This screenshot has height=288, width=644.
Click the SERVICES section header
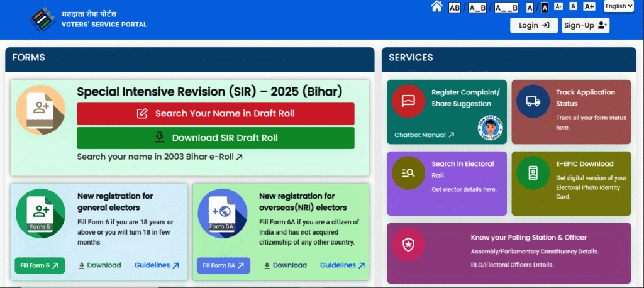click(411, 57)
